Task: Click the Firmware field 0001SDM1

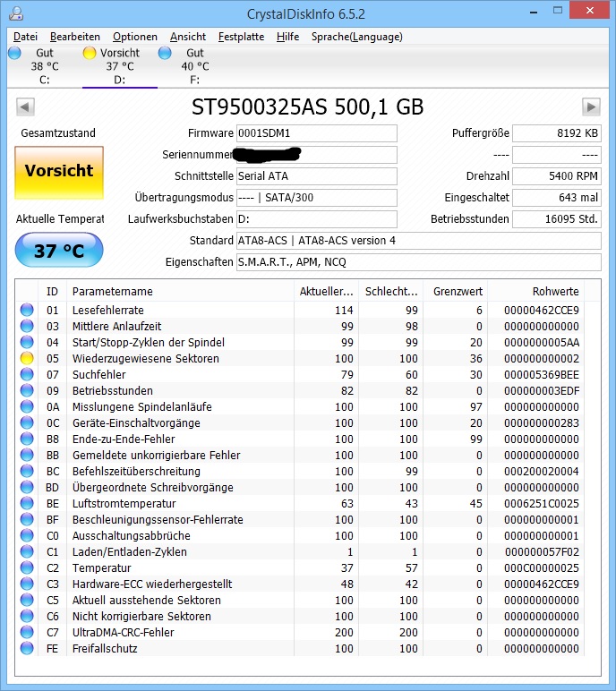Action: pos(317,133)
